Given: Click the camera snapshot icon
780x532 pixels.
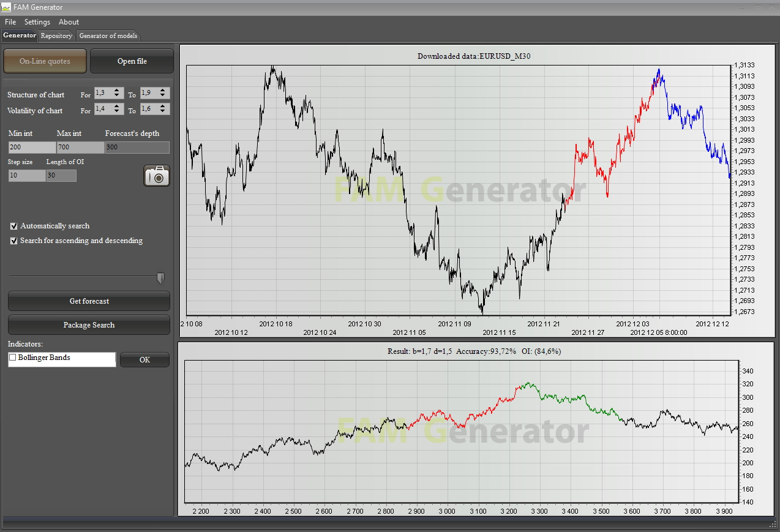Looking at the screenshot, I should pyautogui.click(x=157, y=176).
